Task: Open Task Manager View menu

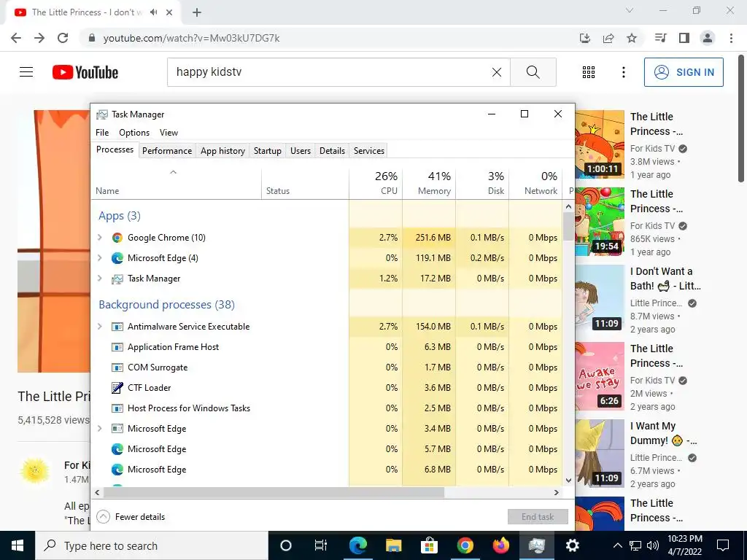Action: 169,133
